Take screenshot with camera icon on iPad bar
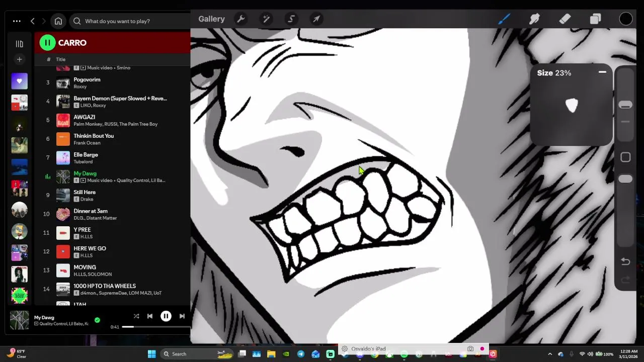The height and width of the screenshot is (362, 644). tap(470, 348)
